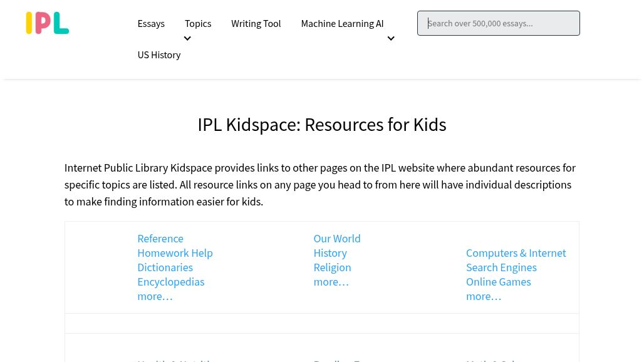This screenshot has height=362, width=644.
Task: Click the Encyclopedias link
Action: pyautogui.click(x=170, y=282)
